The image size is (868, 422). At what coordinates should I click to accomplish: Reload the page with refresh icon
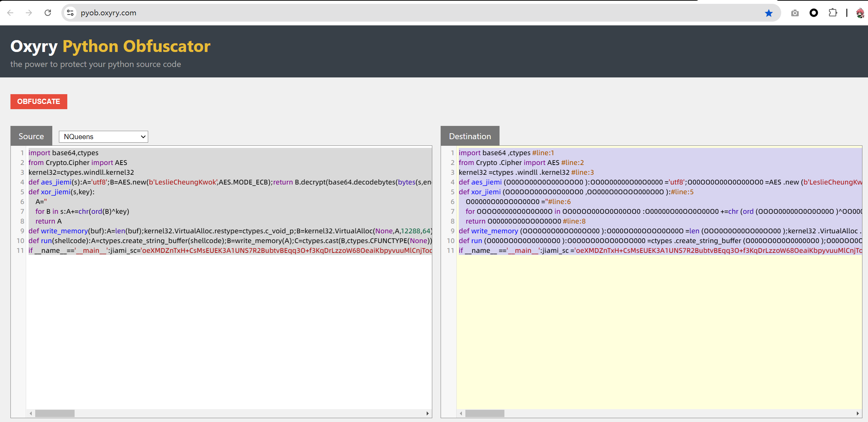pyautogui.click(x=48, y=13)
